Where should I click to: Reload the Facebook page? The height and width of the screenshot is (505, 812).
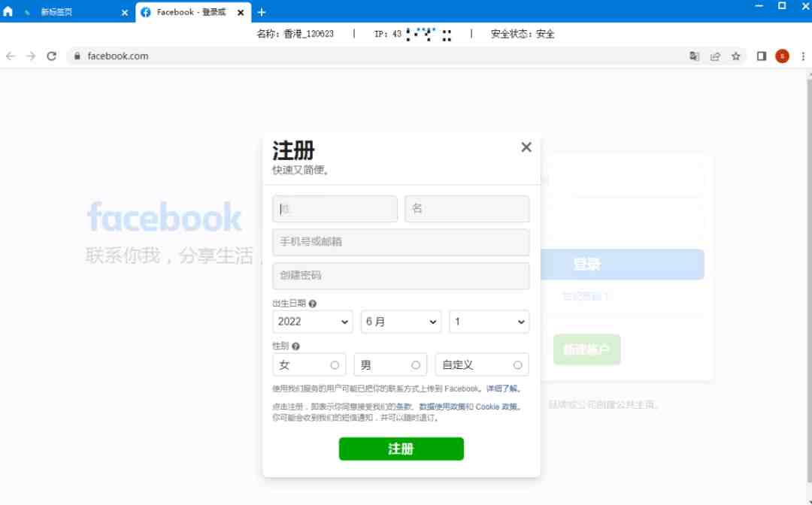tap(51, 56)
